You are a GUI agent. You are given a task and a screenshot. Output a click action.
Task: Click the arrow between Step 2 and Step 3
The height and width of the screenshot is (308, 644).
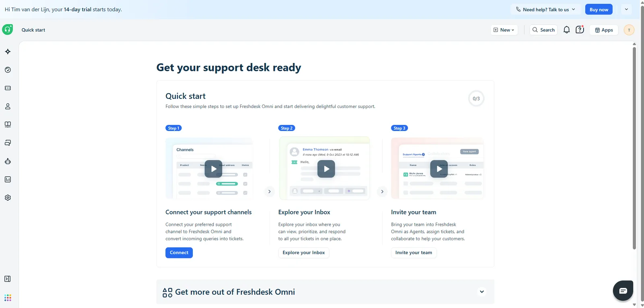(382, 191)
